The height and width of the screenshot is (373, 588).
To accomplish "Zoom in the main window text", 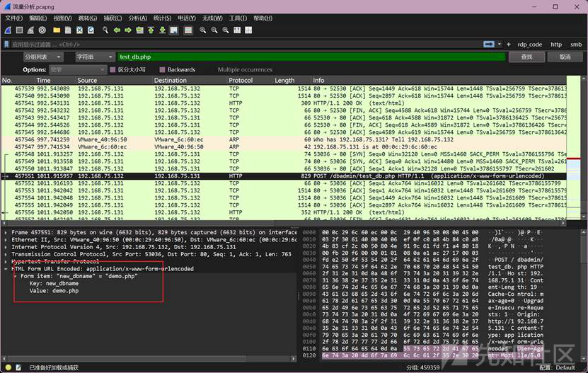I will tap(203, 30).
